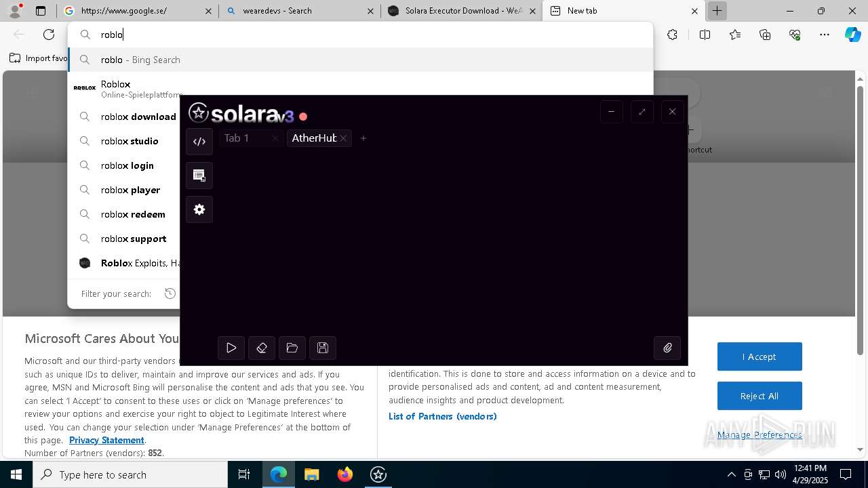
Task: Click the address bar text field
Action: pos(359,35)
